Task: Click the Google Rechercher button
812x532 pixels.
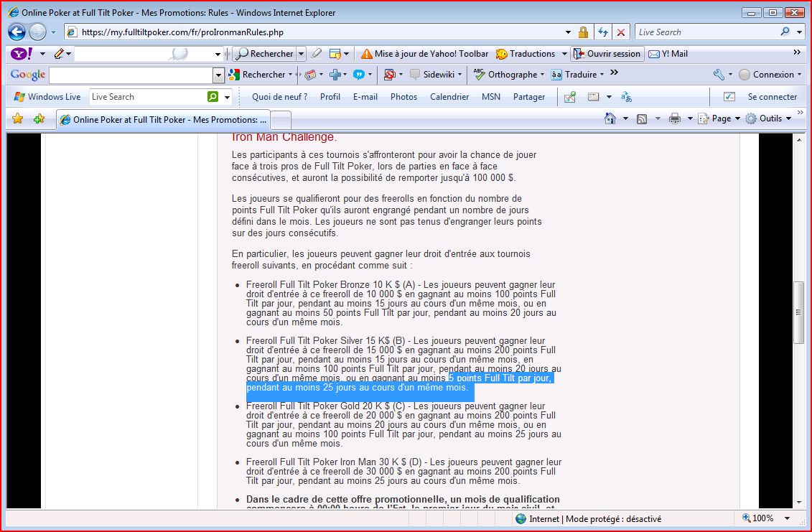Action: (257, 75)
